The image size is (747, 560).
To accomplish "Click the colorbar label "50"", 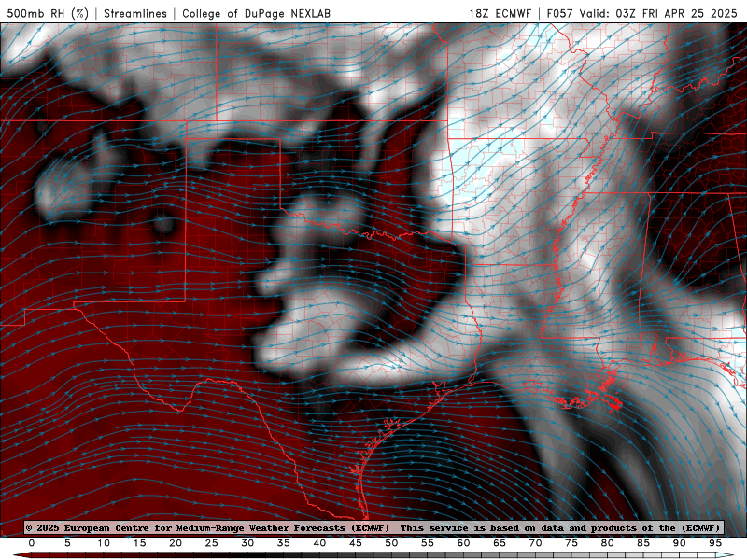I will point(391,543).
